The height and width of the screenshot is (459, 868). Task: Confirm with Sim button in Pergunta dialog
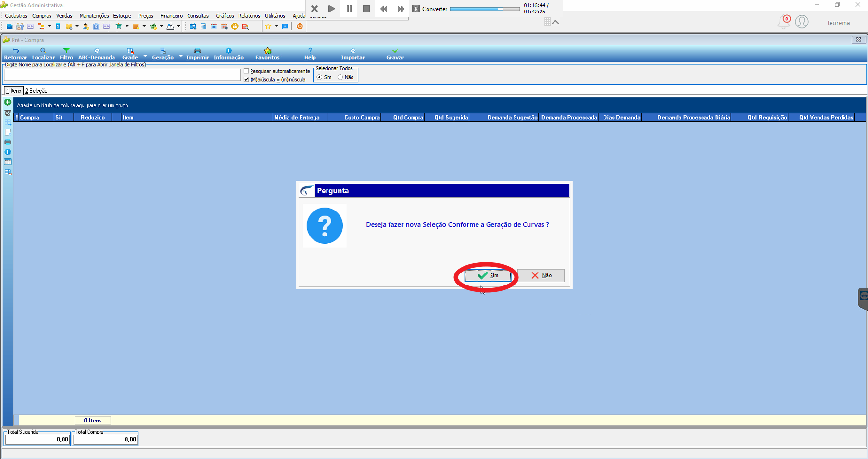[488, 275]
